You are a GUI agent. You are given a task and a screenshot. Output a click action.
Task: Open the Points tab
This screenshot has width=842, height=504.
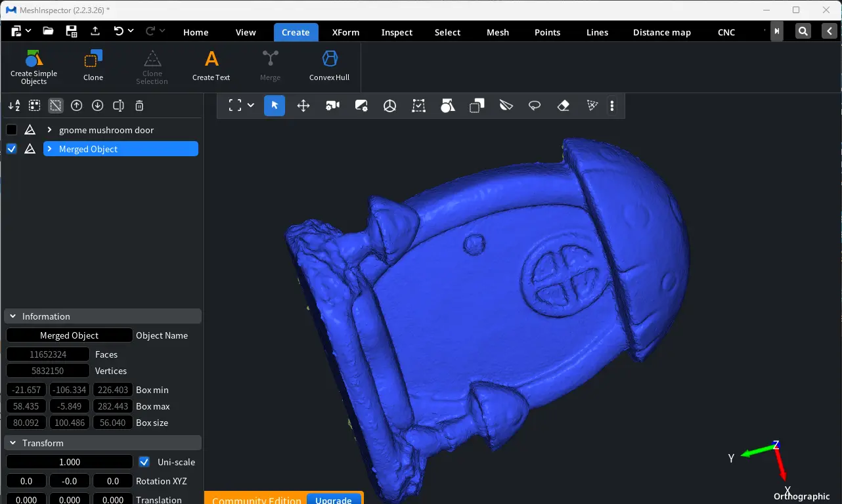pos(548,32)
